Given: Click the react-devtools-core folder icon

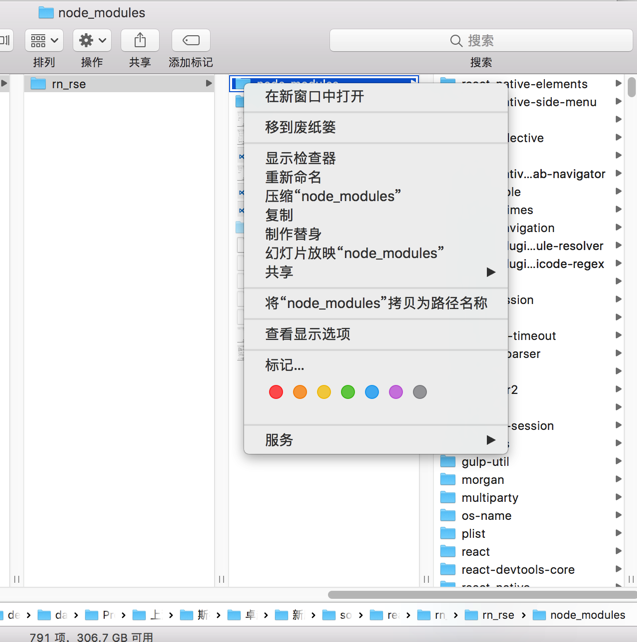Looking at the screenshot, I should [449, 570].
